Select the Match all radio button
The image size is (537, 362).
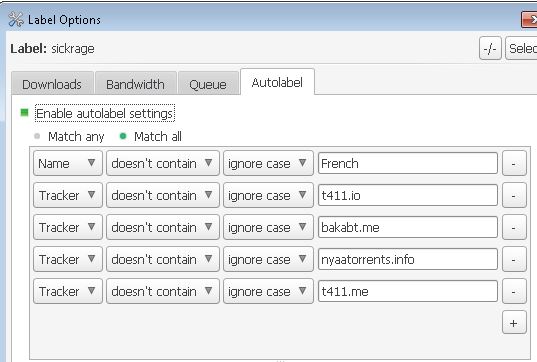click(x=123, y=136)
